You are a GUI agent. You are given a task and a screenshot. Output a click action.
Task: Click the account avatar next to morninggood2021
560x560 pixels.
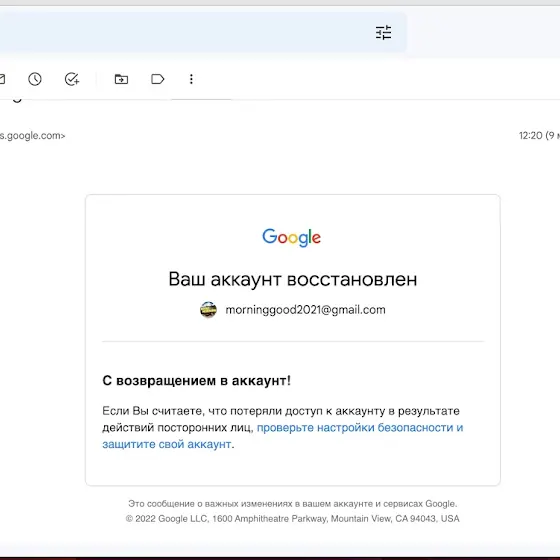point(208,310)
